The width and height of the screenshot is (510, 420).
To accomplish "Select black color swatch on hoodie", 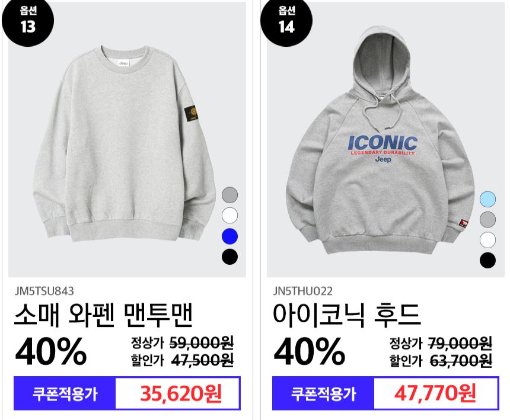I will coord(487,261).
